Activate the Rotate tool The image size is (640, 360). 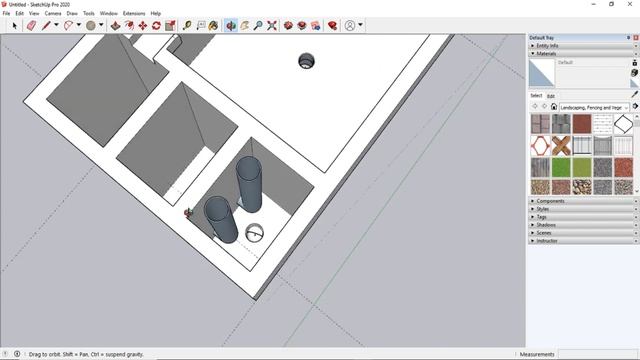tap(156, 25)
